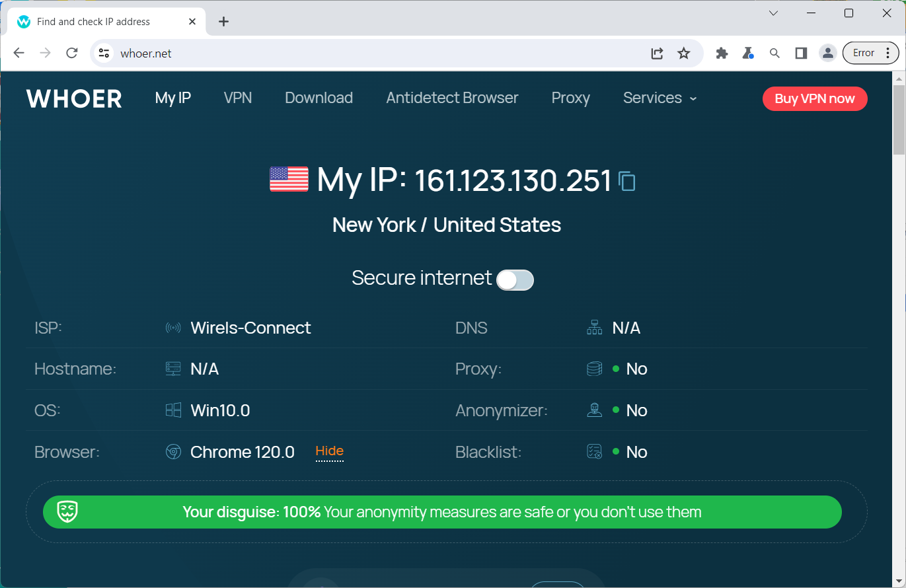Go forward with the browser forward arrow
Image resolution: width=906 pixels, height=588 pixels.
pyautogui.click(x=45, y=54)
